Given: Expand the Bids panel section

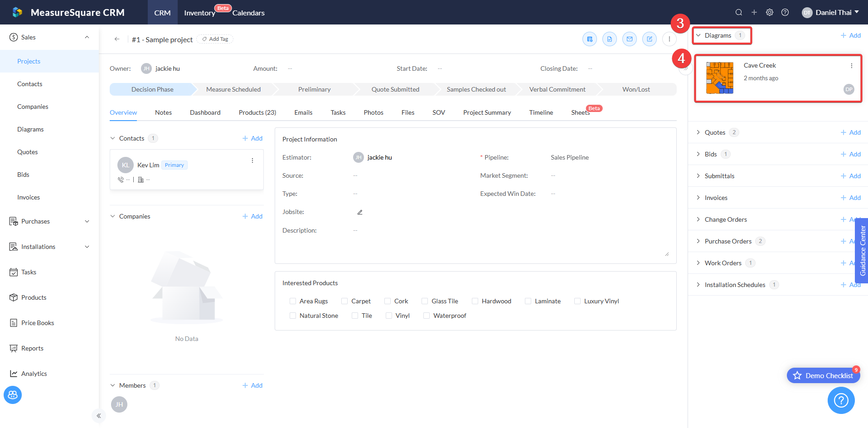Looking at the screenshot, I should tap(698, 154).
